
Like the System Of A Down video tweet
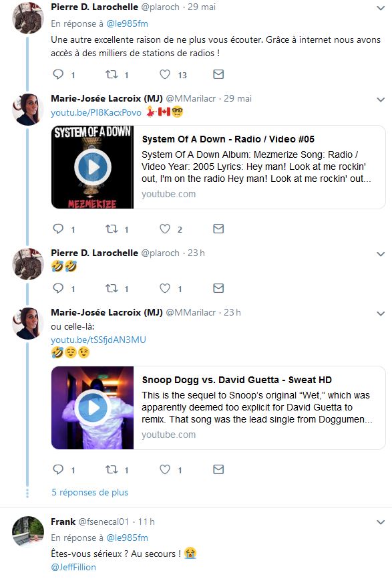tap(165, 229)
